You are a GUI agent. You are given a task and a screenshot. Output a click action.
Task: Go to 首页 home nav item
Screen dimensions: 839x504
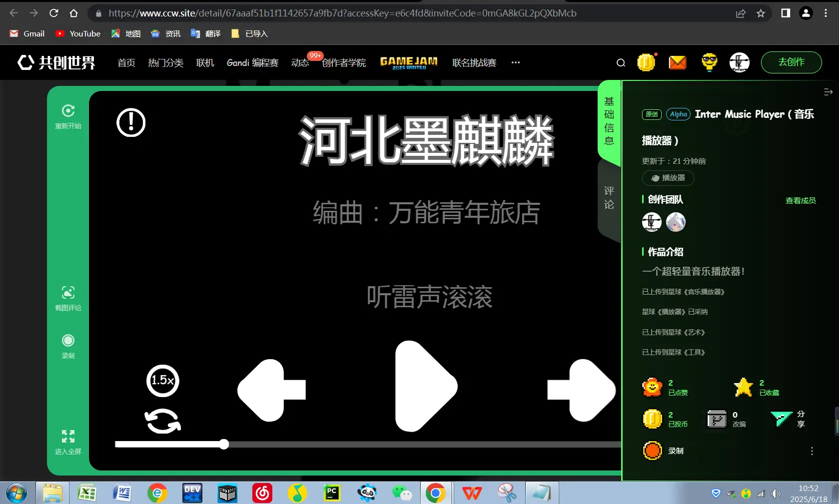(126, 62)
